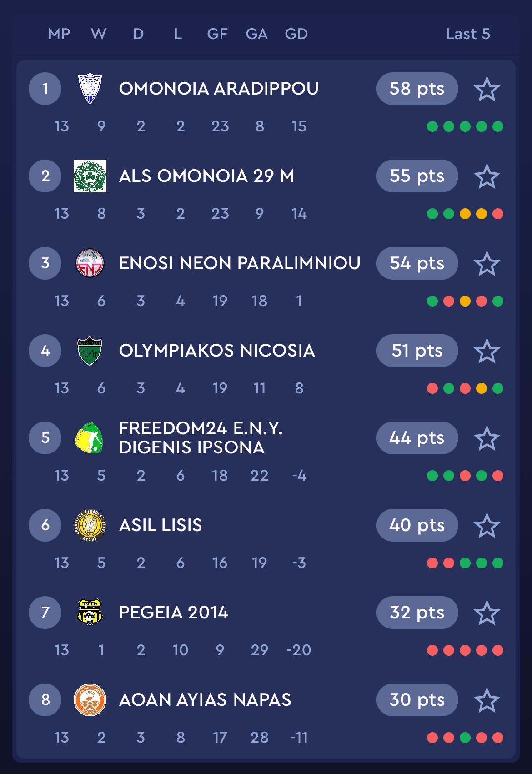Toggle favorite star for ALS Omonoia 29 M

[x=487, y=176]
